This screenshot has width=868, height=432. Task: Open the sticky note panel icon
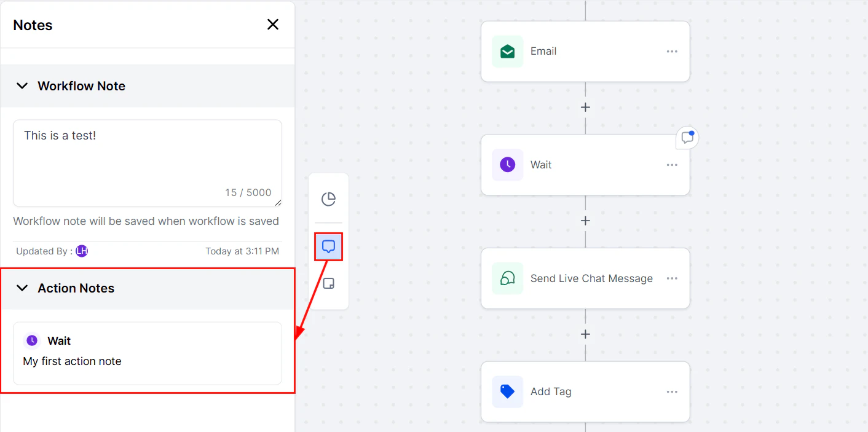coord(328,283)
